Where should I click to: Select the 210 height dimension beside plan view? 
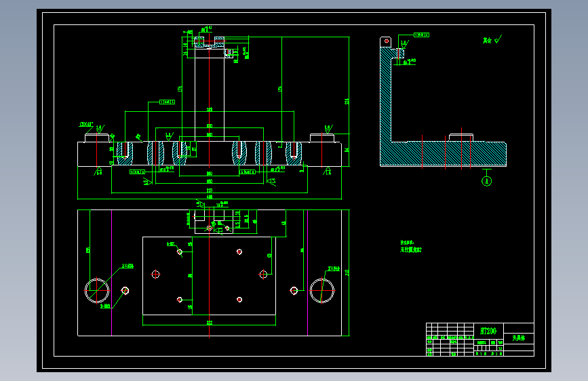point(347,273)
